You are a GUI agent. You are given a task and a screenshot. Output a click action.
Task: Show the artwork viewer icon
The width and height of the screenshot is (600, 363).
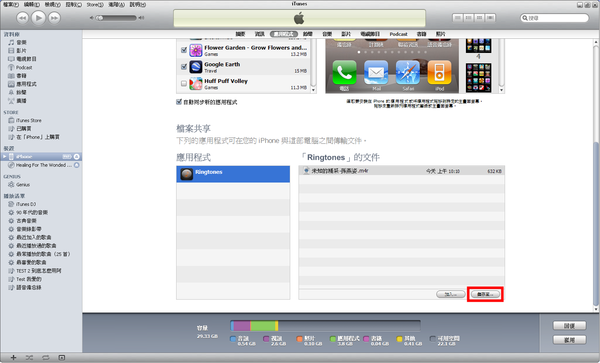pyautogui.click(x=62, y=358)
